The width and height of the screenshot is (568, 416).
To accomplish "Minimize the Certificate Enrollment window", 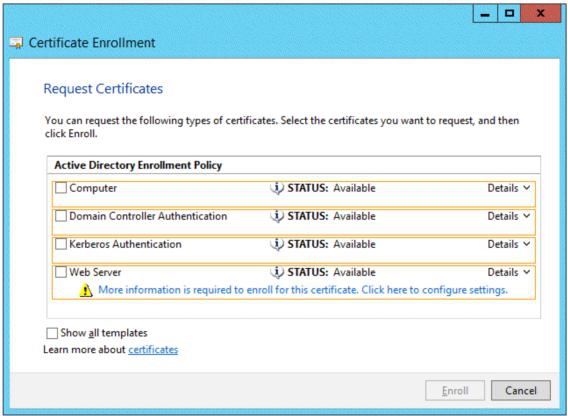I will tap(485, 14).
